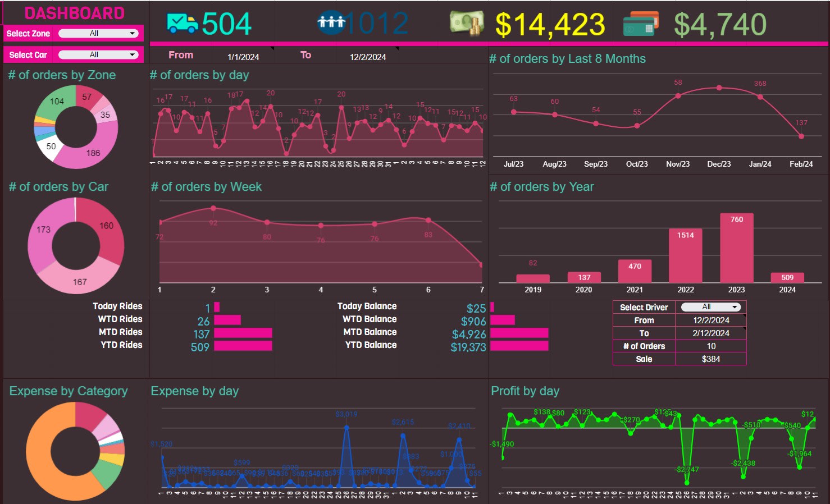830x504 pixels.
Task: Click the customers count 1012
Action: pyautogui.click(x=377, y=24)
